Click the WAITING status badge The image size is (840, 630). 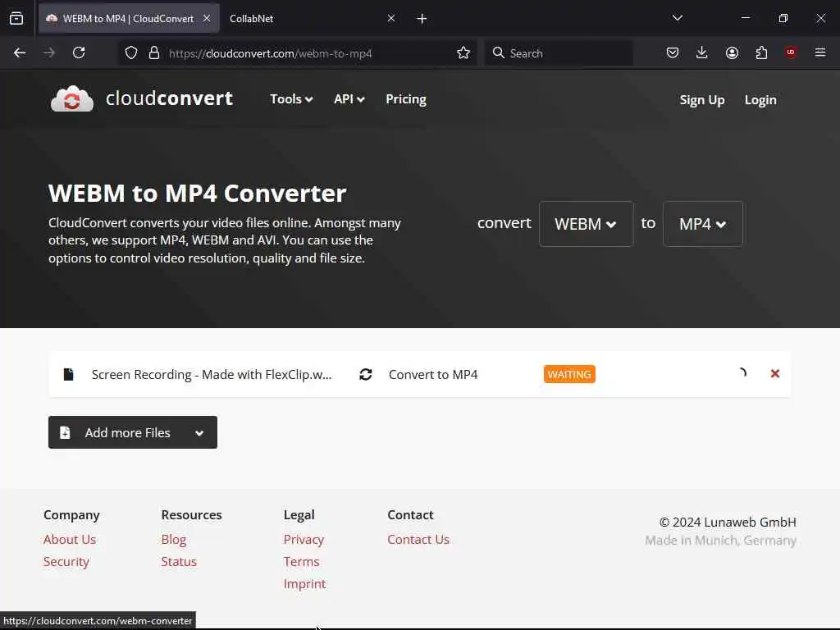569,374
